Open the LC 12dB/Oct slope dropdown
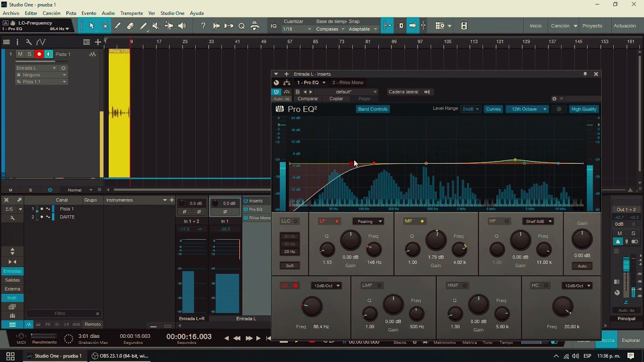644x362 pixels. (327, 286)
